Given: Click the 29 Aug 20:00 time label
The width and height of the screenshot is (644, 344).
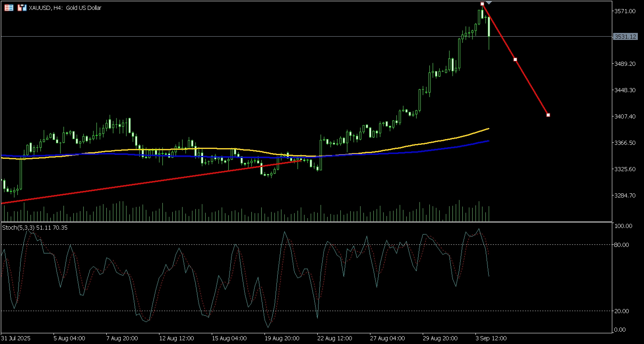Looking at the screenshot, I should (x=440, y=338).
